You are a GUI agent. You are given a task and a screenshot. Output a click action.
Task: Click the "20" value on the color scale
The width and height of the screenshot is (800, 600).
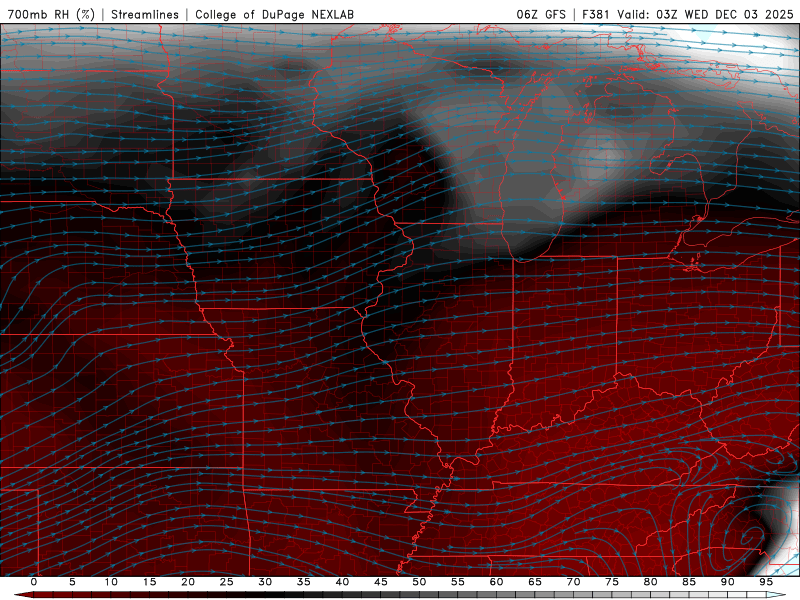[188, 582]
